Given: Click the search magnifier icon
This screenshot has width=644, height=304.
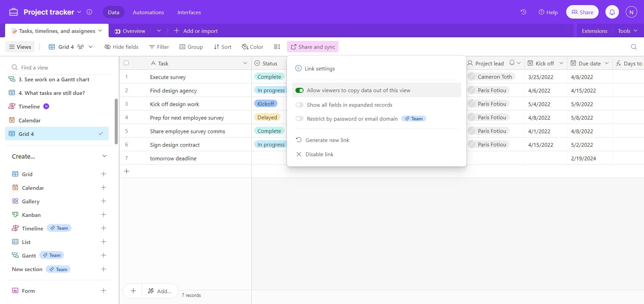Looking at the screenshot, I should pos(634,47).
